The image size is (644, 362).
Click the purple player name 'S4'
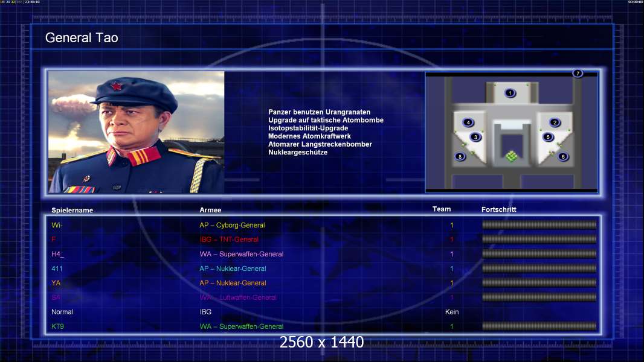56,297
